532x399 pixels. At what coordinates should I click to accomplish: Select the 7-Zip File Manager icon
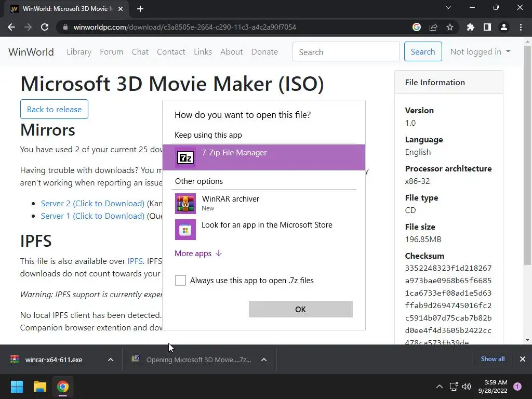point(185,157)
